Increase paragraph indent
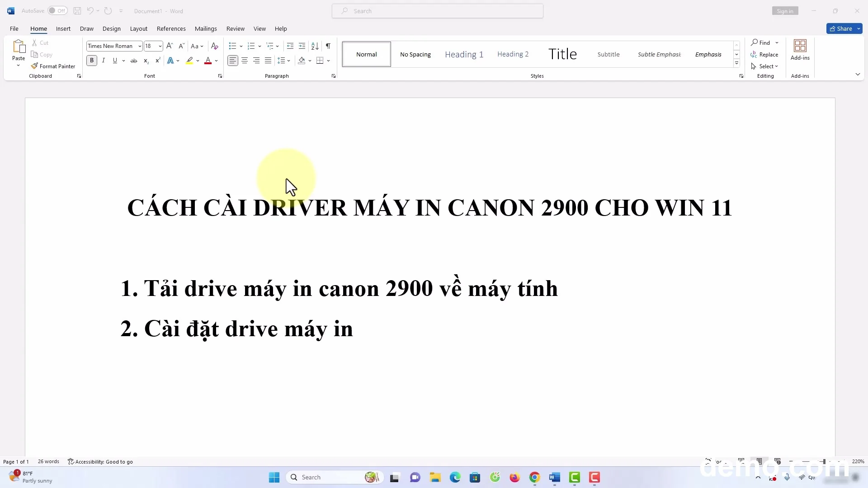 click(302, 46)
